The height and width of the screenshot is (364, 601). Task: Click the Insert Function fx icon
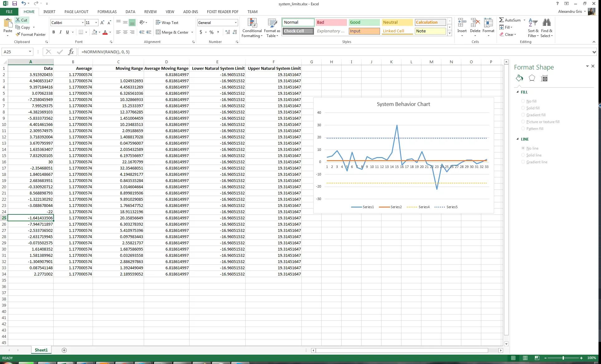coord(71,52)
